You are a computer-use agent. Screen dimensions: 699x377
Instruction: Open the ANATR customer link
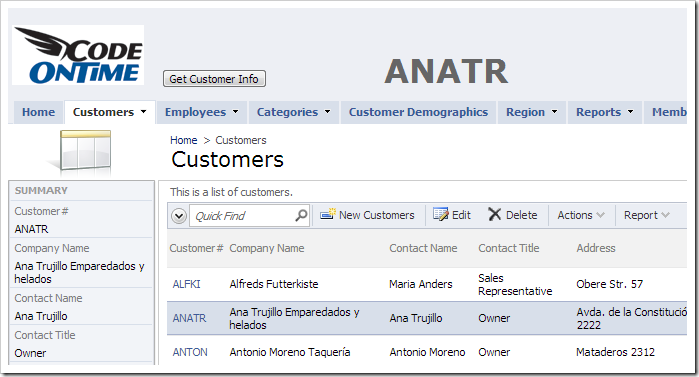189,318
